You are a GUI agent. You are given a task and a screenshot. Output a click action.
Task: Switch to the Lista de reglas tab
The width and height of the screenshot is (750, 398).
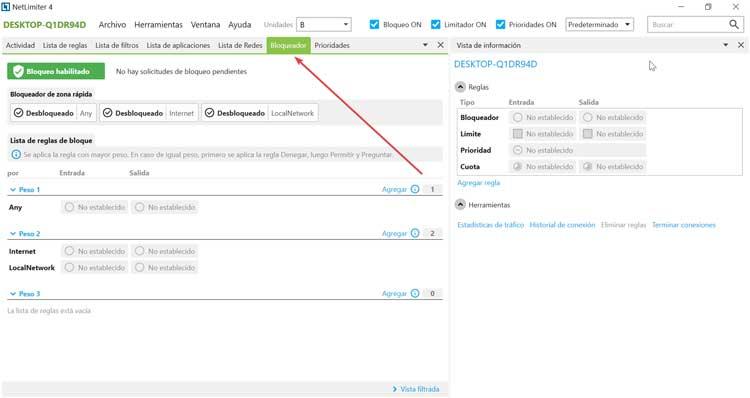pyautogui.click(x=65, y=45)
